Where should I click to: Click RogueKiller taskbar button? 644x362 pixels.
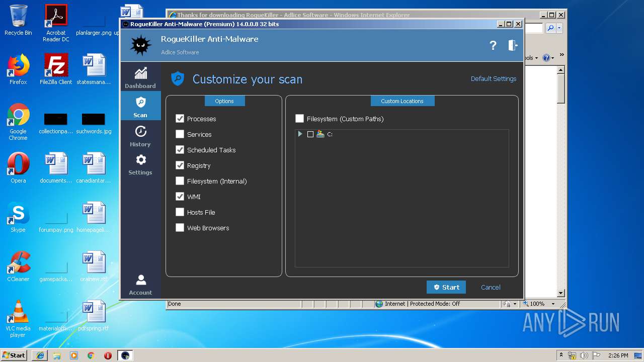tap(125, 355)
